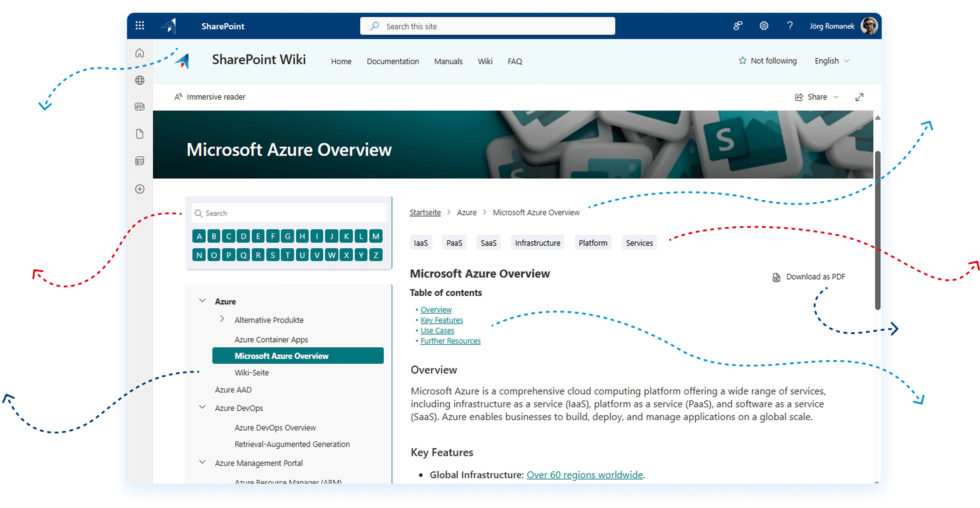Image resolution: width=980 pixels, height=508 pixels.
Task: Click the home icon in the sidebar
Action: 140,53
